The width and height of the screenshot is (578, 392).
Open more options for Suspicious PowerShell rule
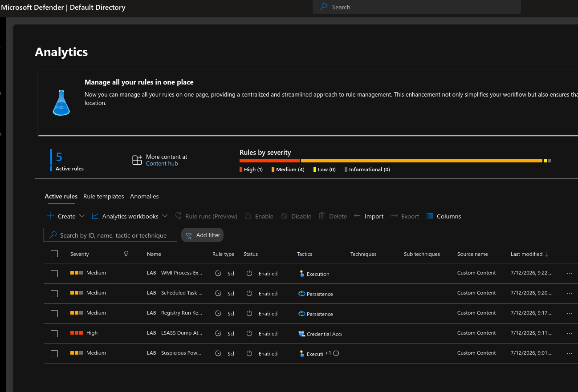coord(570,353)
